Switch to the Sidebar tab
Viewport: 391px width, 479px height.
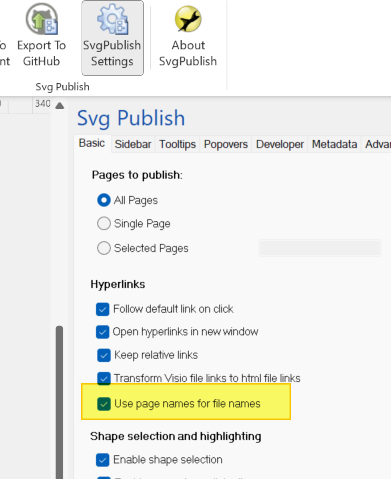(x=133, y=144)
